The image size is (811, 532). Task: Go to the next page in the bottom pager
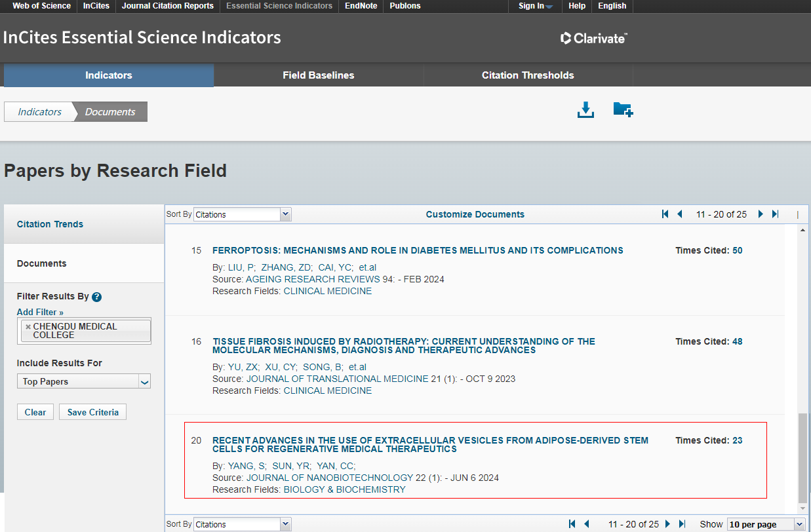click(667, 524)
